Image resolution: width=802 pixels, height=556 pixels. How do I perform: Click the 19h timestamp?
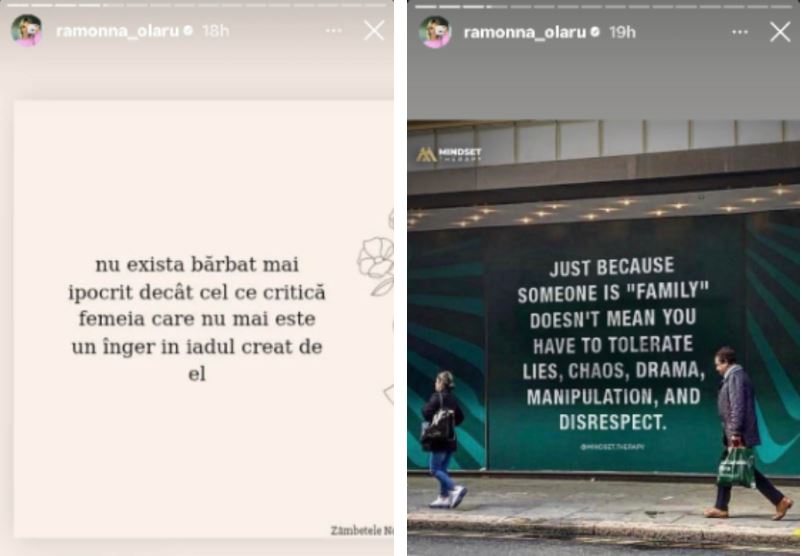(x=622, y=32)
